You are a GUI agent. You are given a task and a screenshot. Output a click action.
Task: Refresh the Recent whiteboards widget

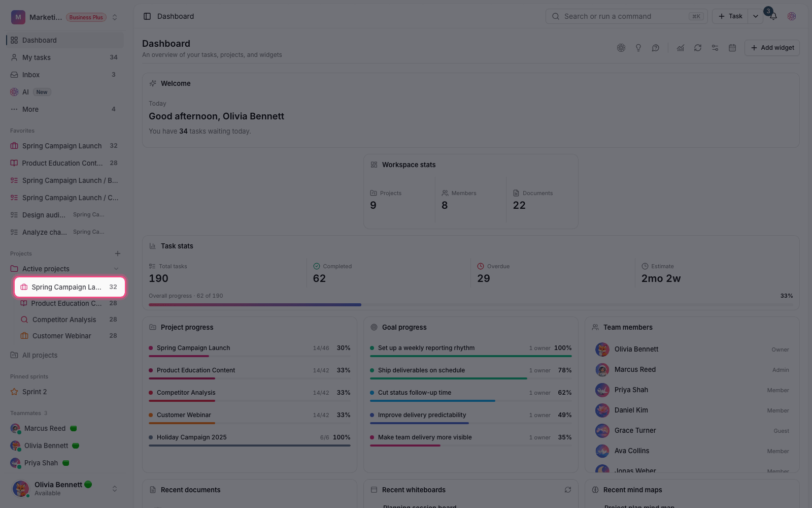pyautogui.click(x=568, y=490)
